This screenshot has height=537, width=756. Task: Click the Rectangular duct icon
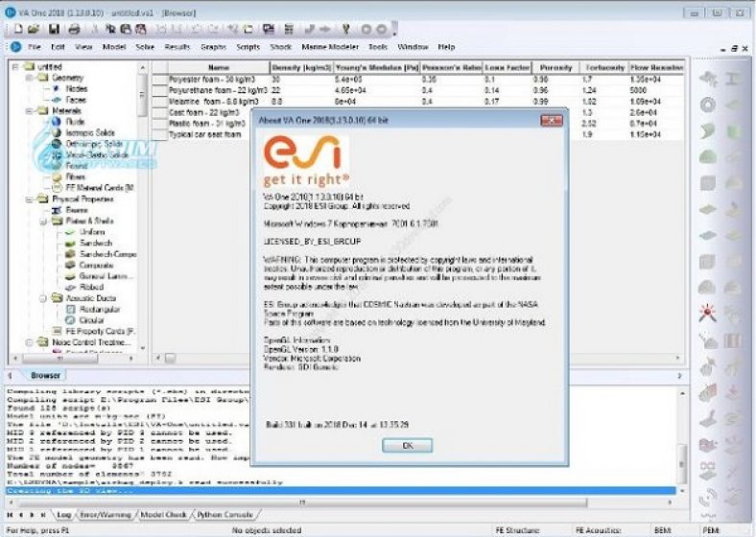point(70,309)
